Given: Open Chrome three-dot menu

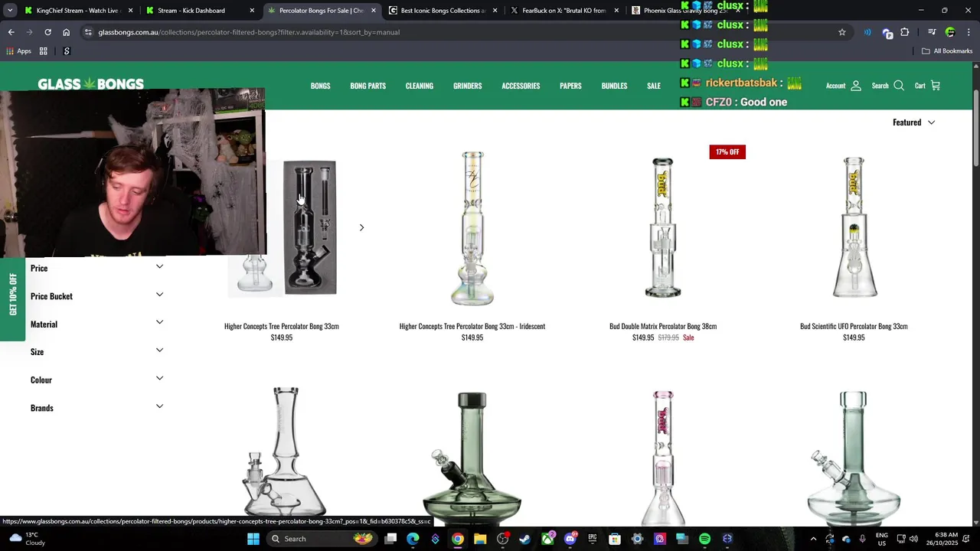Looking at the screenshot, I should coord(969,32).
